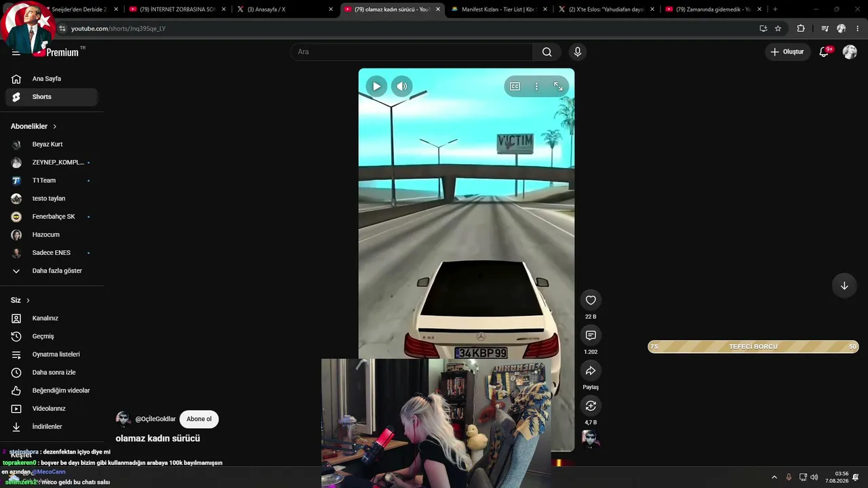Open the Chrome profile avatar

pyautogui.click(x=841, y=28)
